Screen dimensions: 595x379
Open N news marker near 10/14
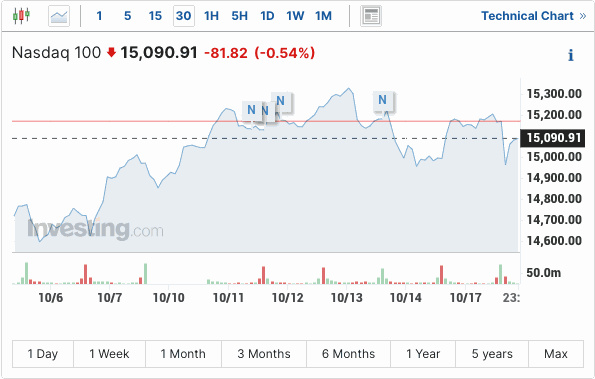click(x=382, y=100)
